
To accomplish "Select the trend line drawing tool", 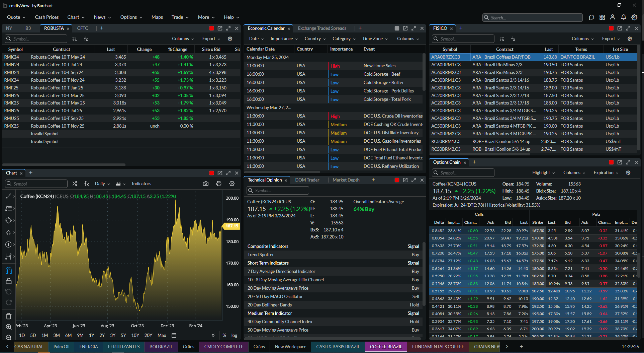I will 9,196.
